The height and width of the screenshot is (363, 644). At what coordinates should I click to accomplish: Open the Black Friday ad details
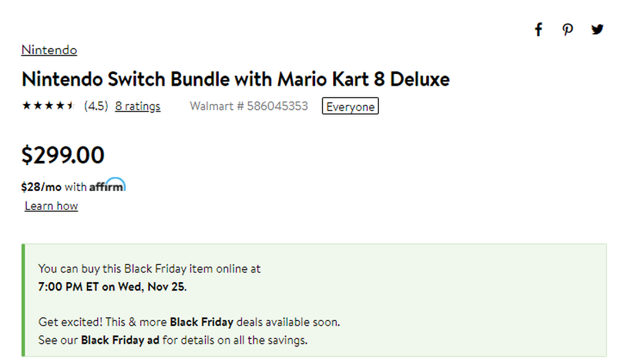[x=120, y=340]
